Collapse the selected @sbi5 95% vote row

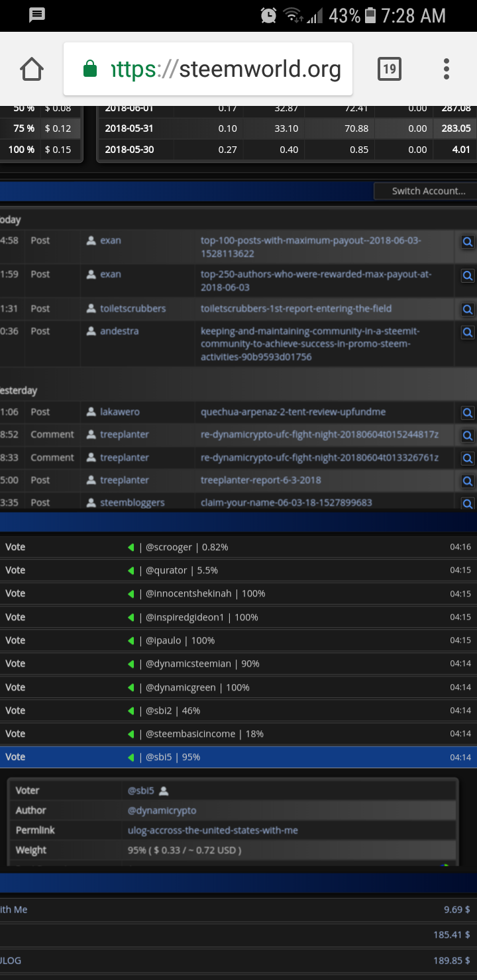coord(238,757)
